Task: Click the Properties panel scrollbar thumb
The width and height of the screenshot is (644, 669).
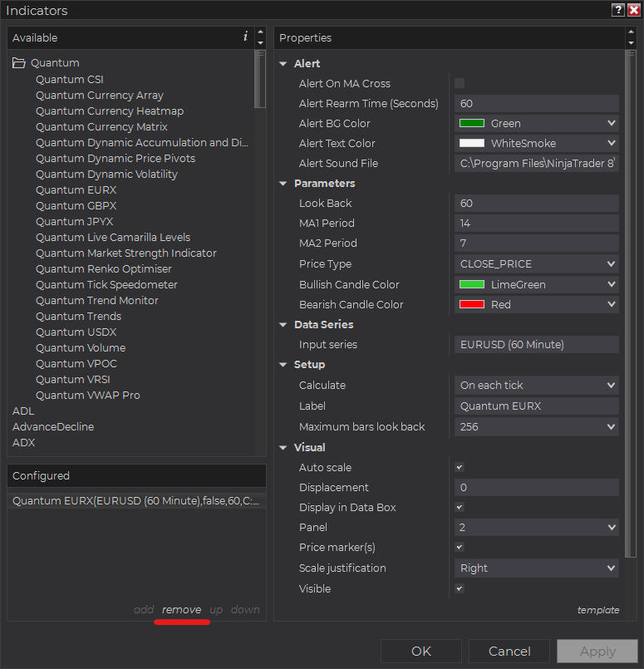Action: [631, 303]
